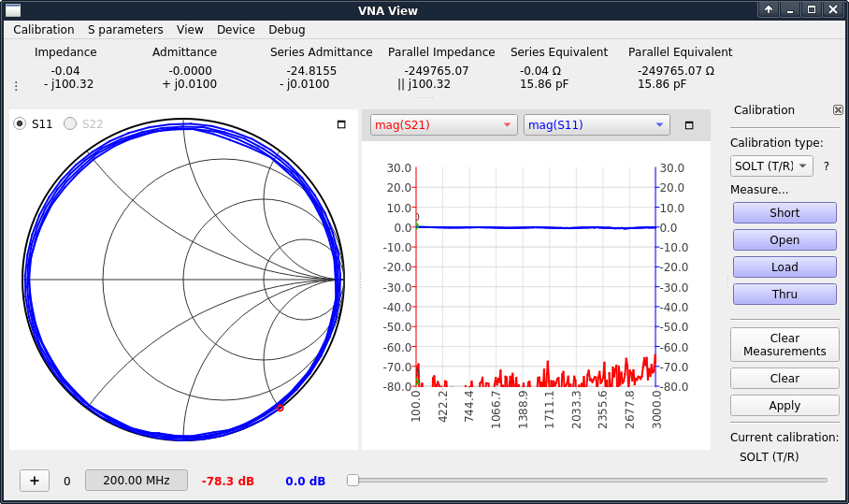Click the application icon in title bar
Viewport: 849px width, 504px height.
click(12, 9)
